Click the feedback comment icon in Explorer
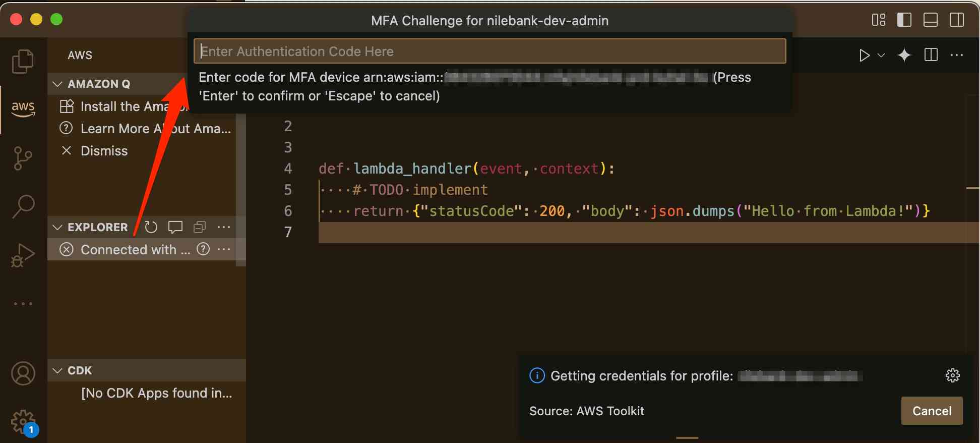 click(175, 228)
